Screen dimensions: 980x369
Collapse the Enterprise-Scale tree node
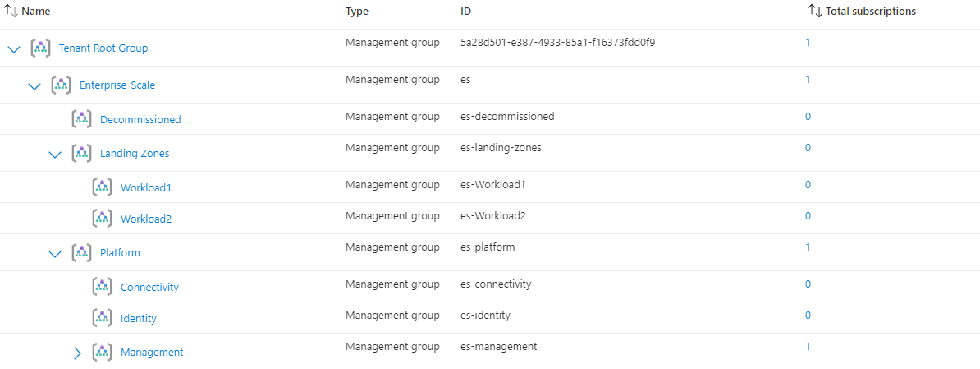(x=34, y=86)
